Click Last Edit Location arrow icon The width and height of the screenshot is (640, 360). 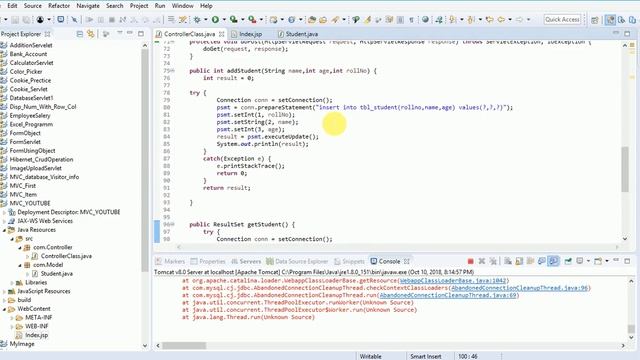tap(489, 20)
